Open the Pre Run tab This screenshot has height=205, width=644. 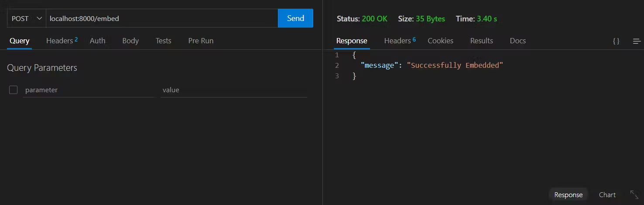[x=201, y=41]
